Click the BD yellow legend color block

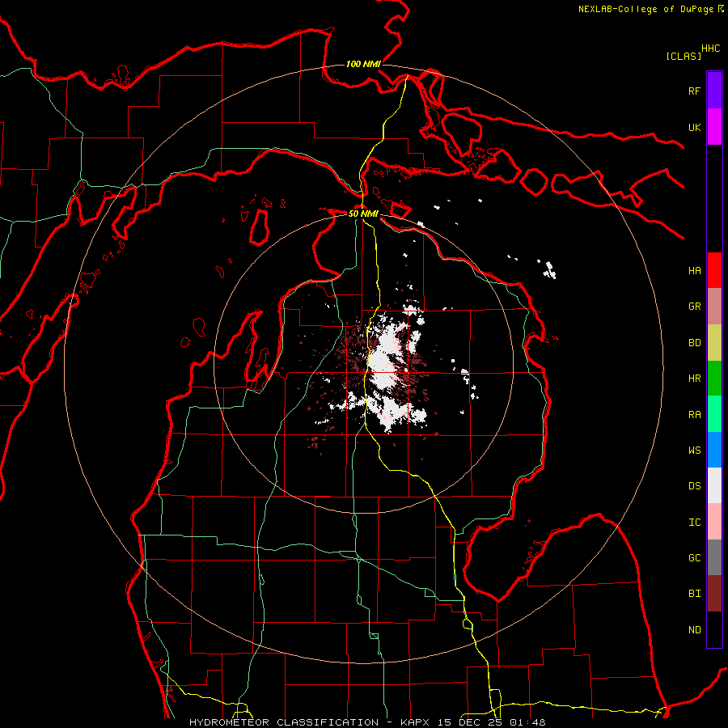point(714,343)
